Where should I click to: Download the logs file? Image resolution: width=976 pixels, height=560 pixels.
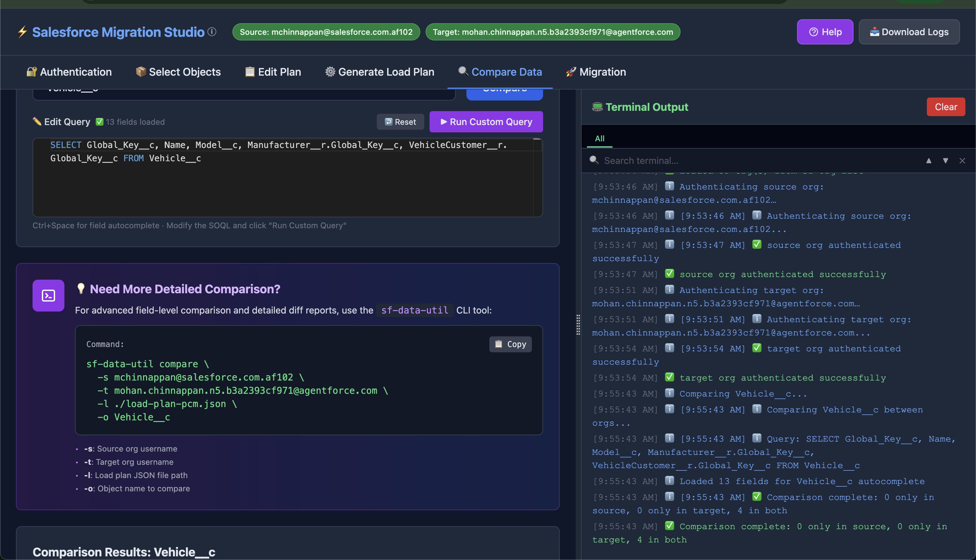[909, 32]
